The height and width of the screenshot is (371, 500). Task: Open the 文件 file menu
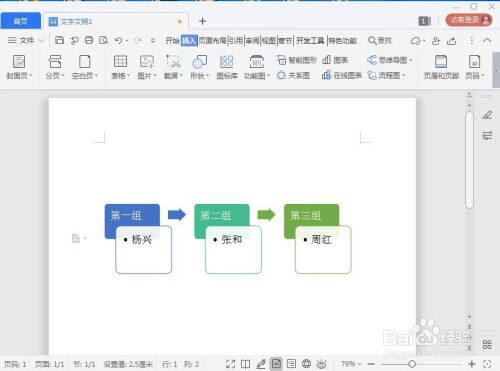pos(26,40)
